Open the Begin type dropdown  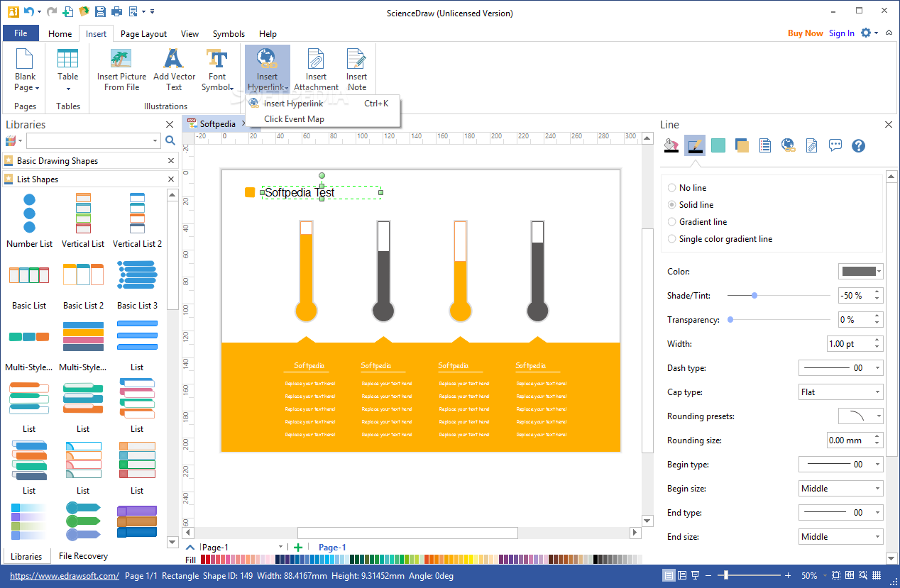pyautogui.click(x=841, y=465)
